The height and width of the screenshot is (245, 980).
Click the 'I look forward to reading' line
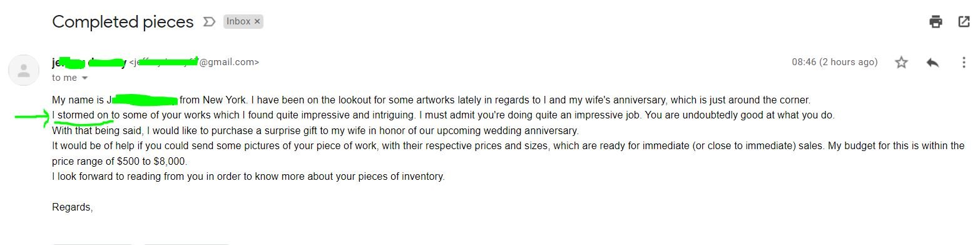248,177
